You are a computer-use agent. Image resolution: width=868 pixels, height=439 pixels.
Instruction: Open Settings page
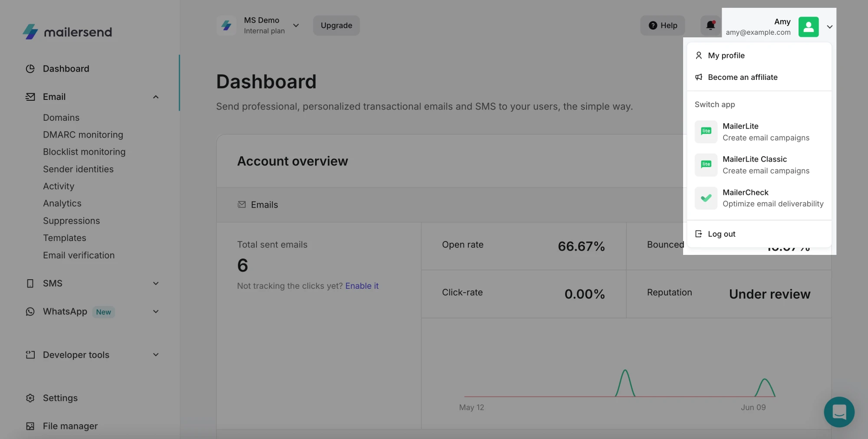pos(60,398)
